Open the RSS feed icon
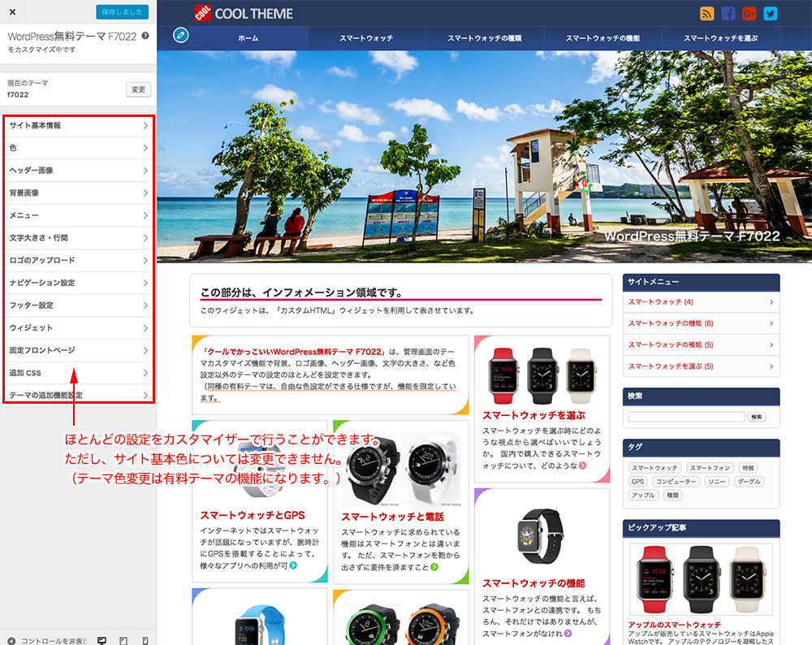Viewport: 812px width, 645px height. 707,14
